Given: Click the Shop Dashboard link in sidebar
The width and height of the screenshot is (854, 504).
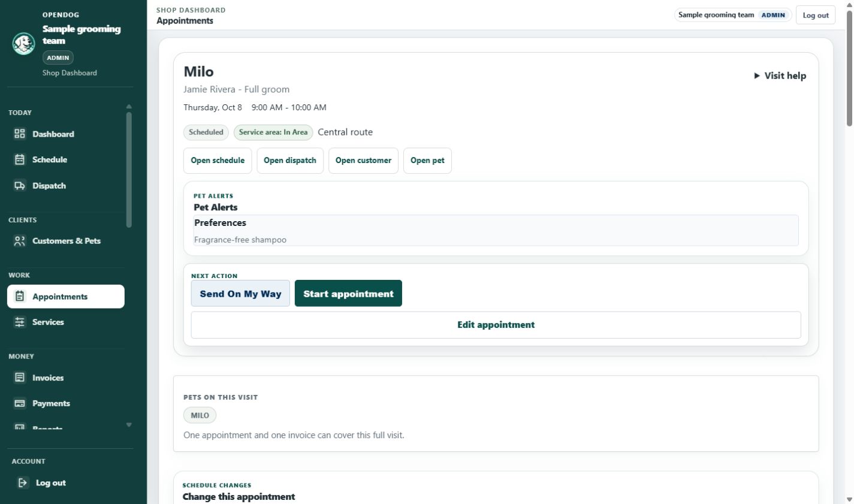Looking at the screenshot, I should [x=70, y=73].
